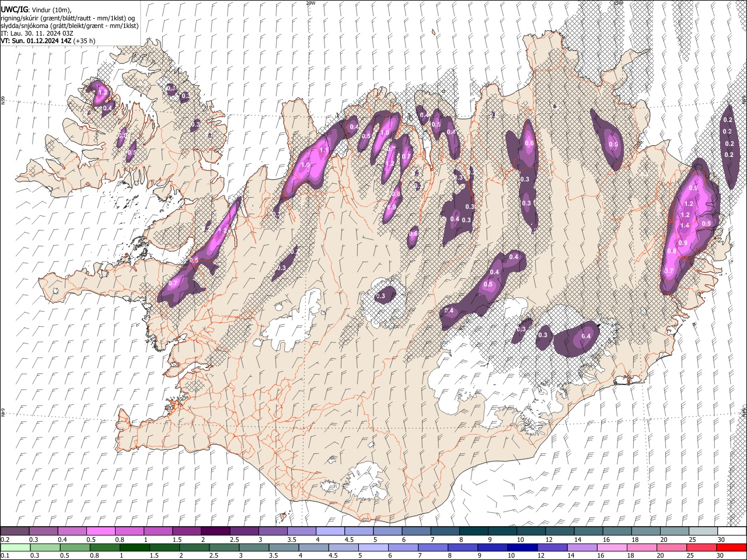This screenshot has height=560, width=747.
Task: Select the dark teal swatch between 8 and 9 in upper legend
Action: tap(473, 531)
